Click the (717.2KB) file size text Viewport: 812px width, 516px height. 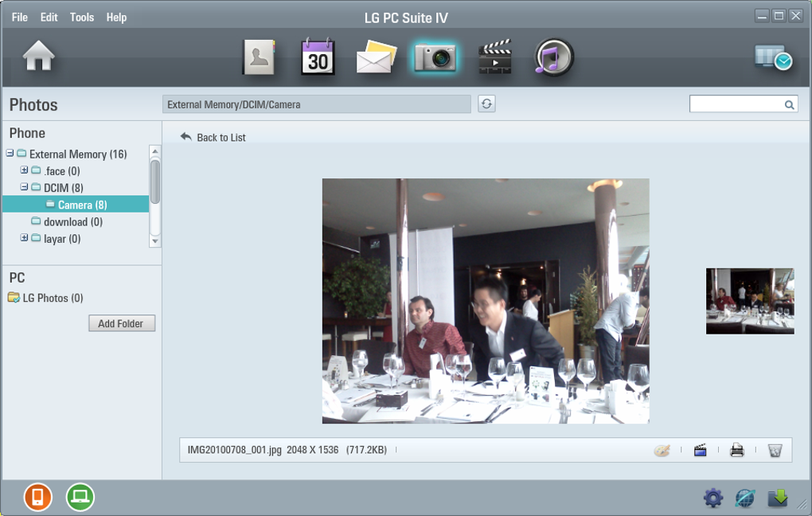pyautogui.click(x=367, y=450)
